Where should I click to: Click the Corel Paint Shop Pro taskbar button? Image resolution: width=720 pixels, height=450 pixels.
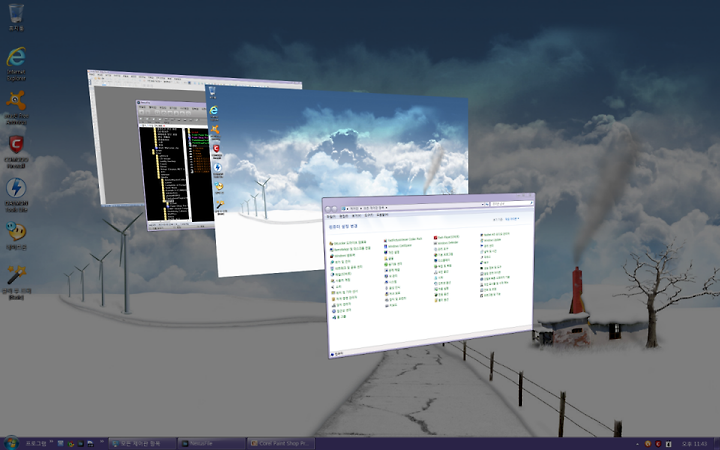(281, 444)
